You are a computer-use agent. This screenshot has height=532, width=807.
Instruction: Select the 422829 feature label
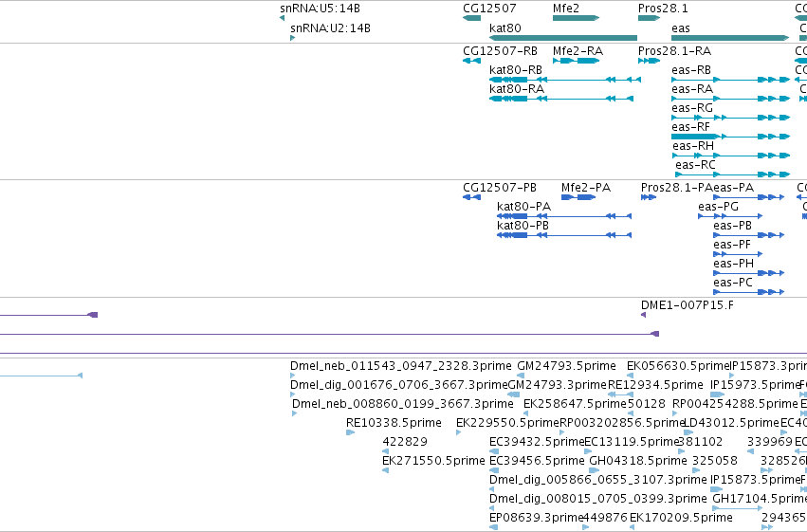[x=405, y=442]
